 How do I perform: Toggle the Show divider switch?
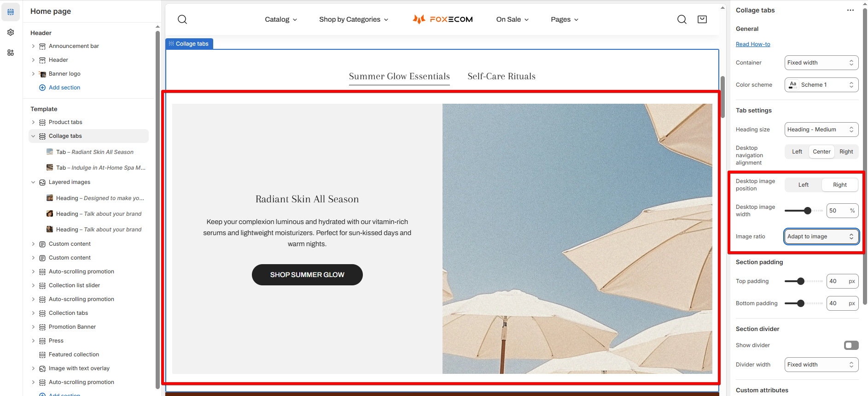pyautogui.click(x=851, y=345)
